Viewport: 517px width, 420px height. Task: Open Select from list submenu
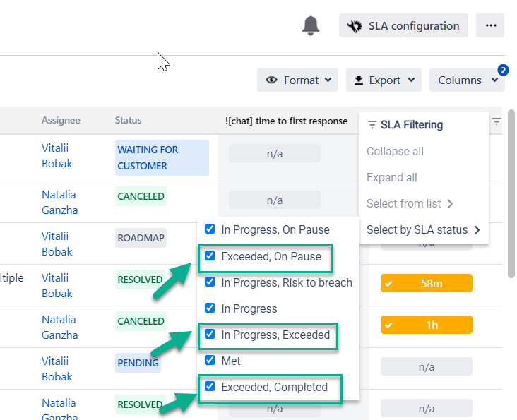(410, 203)
